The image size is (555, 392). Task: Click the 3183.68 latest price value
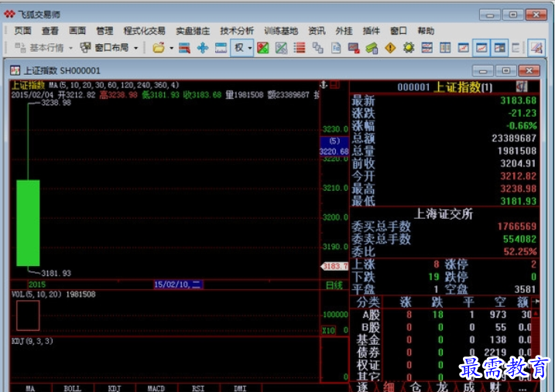518,101
